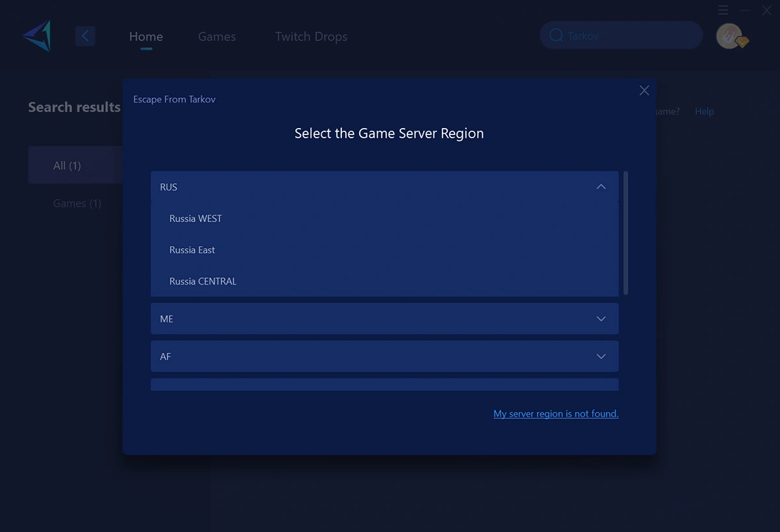Screen dimensions: 780x532
Task: Select the Russia East server
Action: (x=192, y=250)
